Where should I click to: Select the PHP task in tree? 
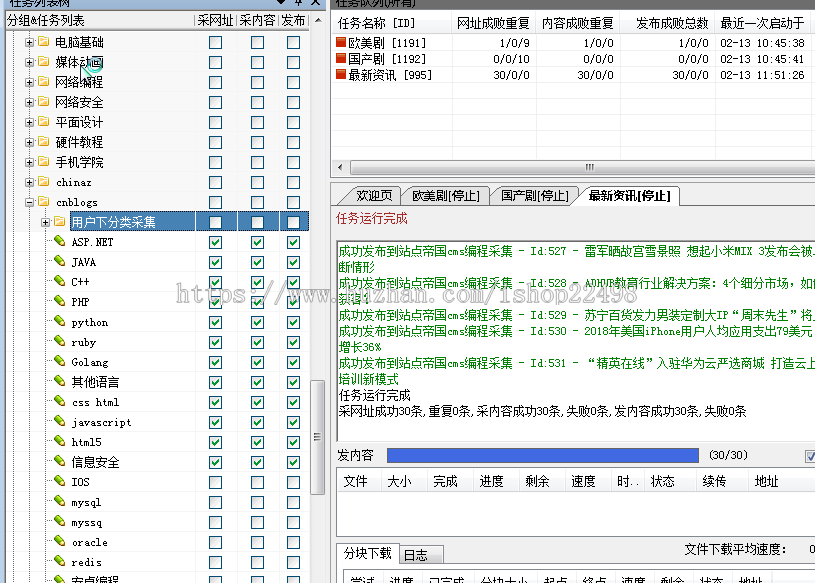point(81,302)
